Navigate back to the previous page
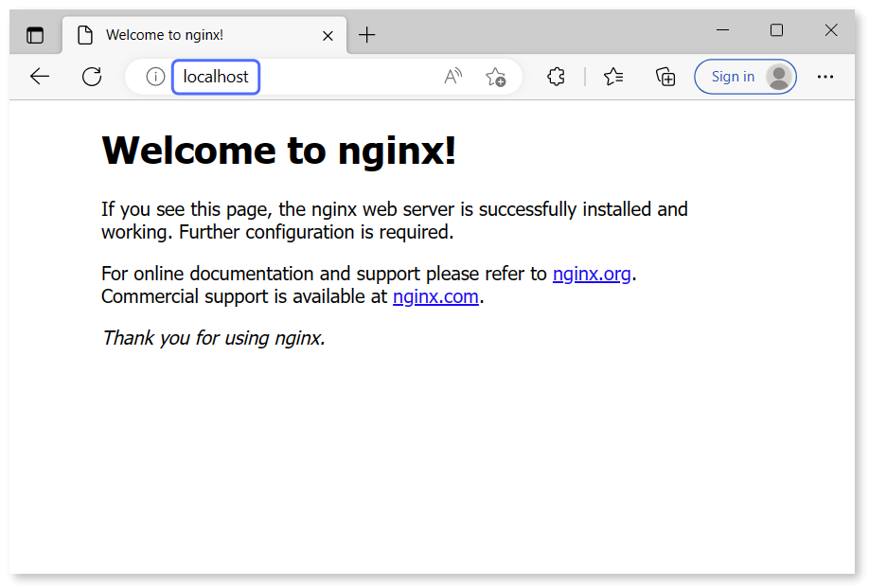The image size is (869, 588). pyautogui.click(x=39, y=77)
